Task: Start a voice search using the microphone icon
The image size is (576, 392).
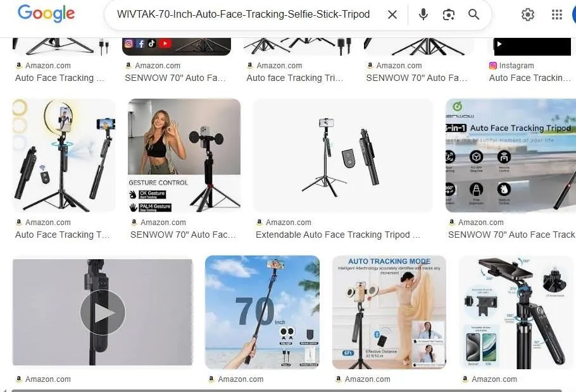Action: tap(422, 14)
